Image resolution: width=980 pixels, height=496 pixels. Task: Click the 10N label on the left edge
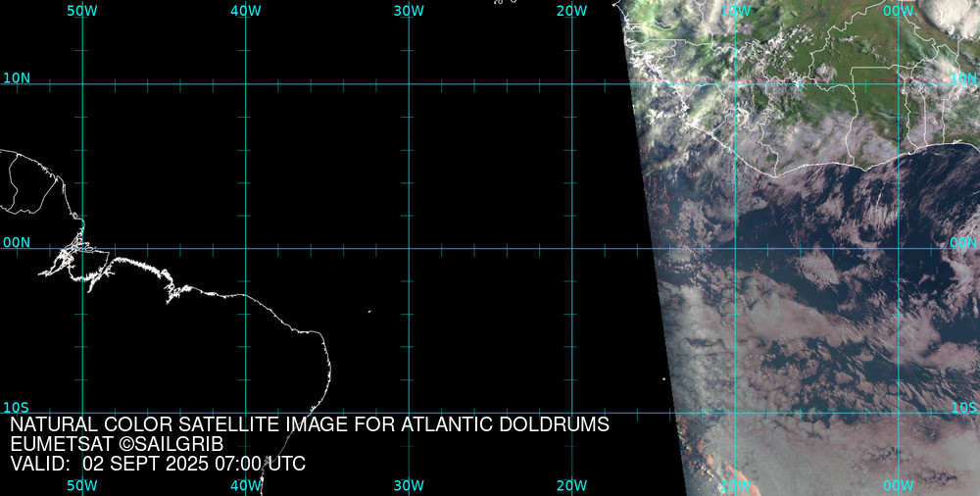coord(17,78)
